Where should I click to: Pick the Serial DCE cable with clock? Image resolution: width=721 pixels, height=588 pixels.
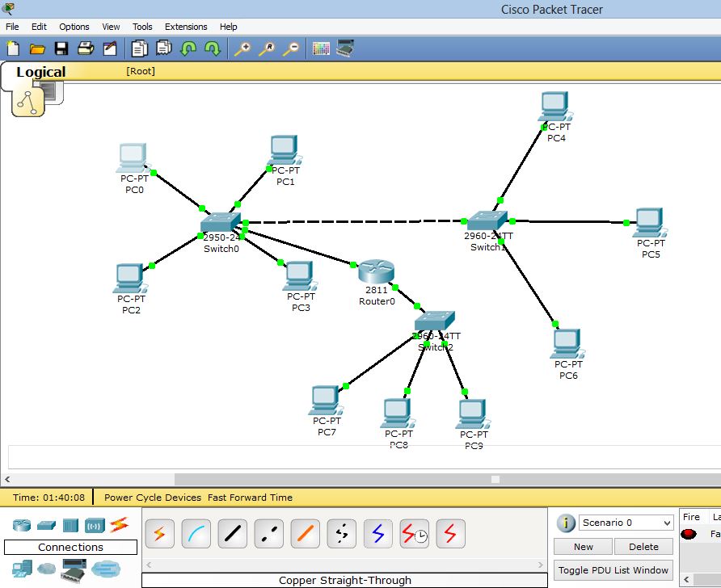tap(415, 534)
